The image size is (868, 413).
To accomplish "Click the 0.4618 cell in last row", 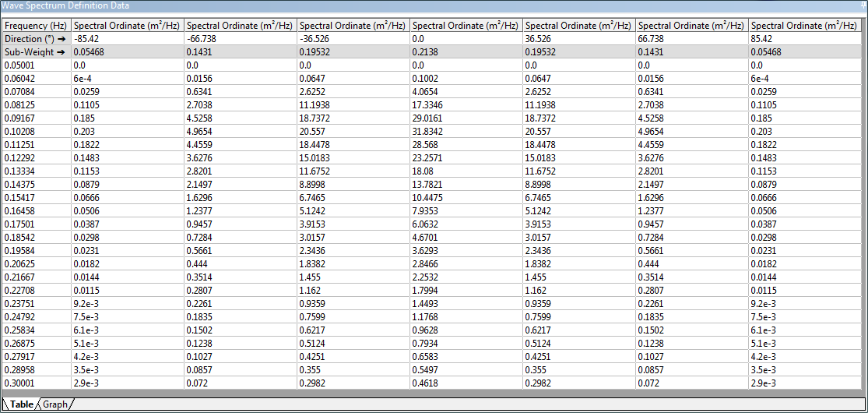I will click(x=466, y=383).
